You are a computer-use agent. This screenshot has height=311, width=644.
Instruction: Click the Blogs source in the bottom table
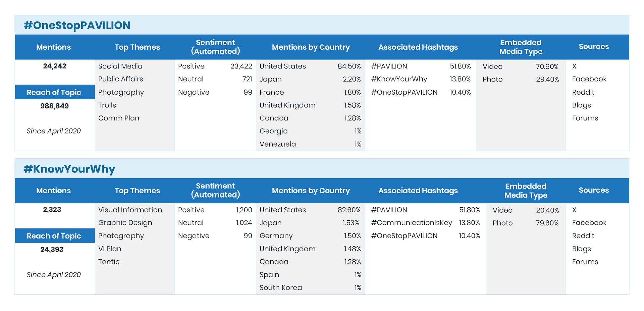pyautogui.click(x=581, y=249)
